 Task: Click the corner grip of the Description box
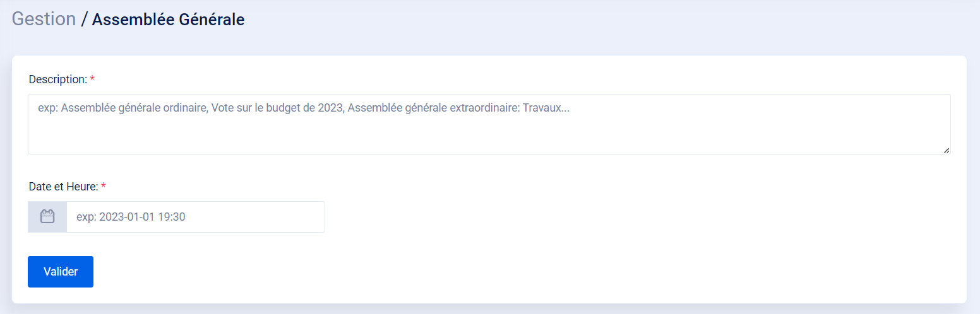click(946, 150)
